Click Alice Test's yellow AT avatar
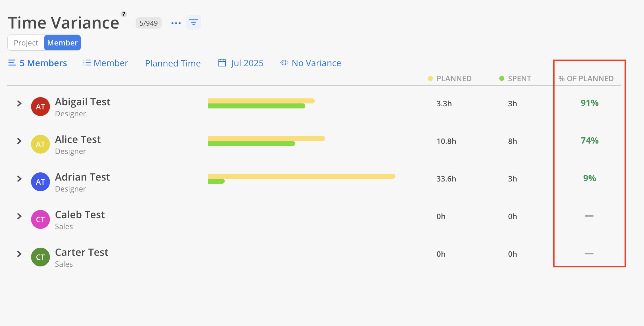 coord(40,144)
